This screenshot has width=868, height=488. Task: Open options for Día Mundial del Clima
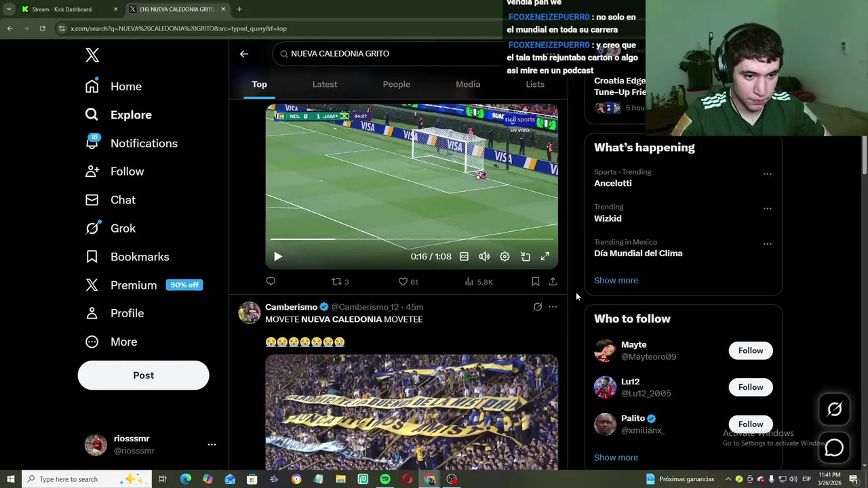pyautogui.click(x=767, y=244)
